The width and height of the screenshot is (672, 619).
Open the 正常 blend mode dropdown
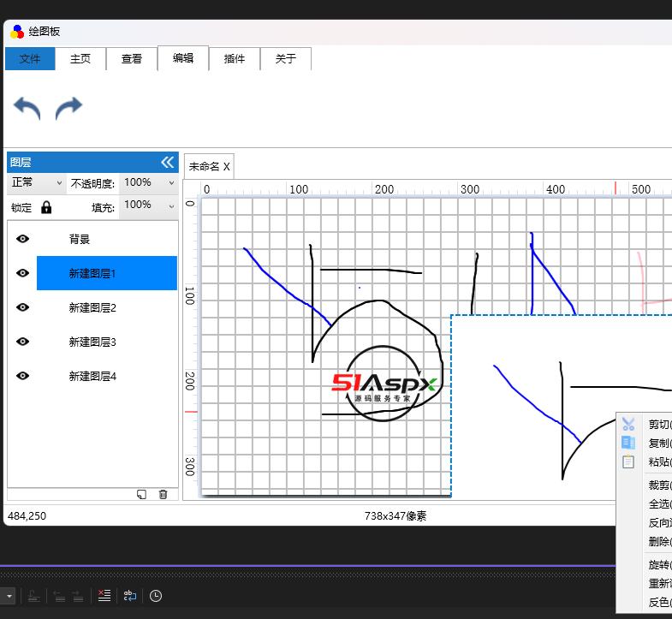[x=36, y=183]
